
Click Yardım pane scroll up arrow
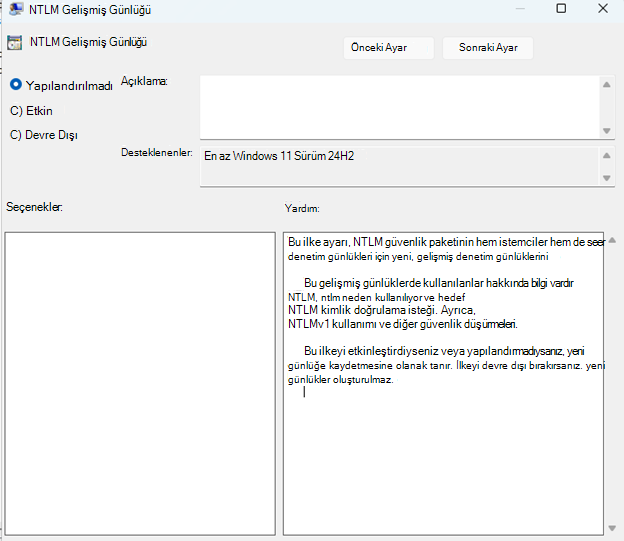click(612, 240)
